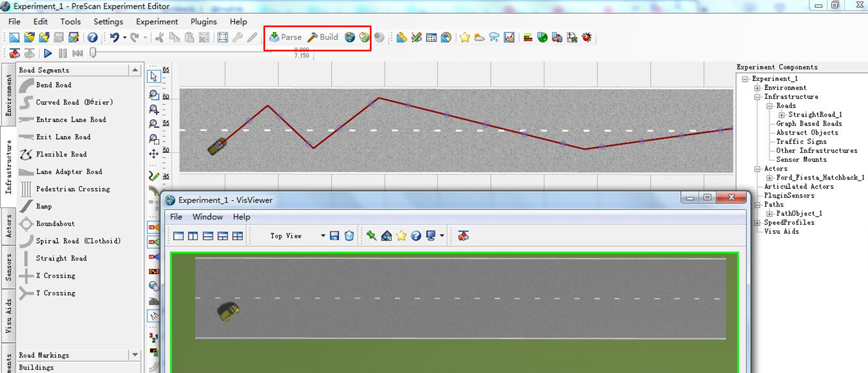Screen dimensions: 868x373
Task: Select Roundabout road segment
Action: (55, 224)
